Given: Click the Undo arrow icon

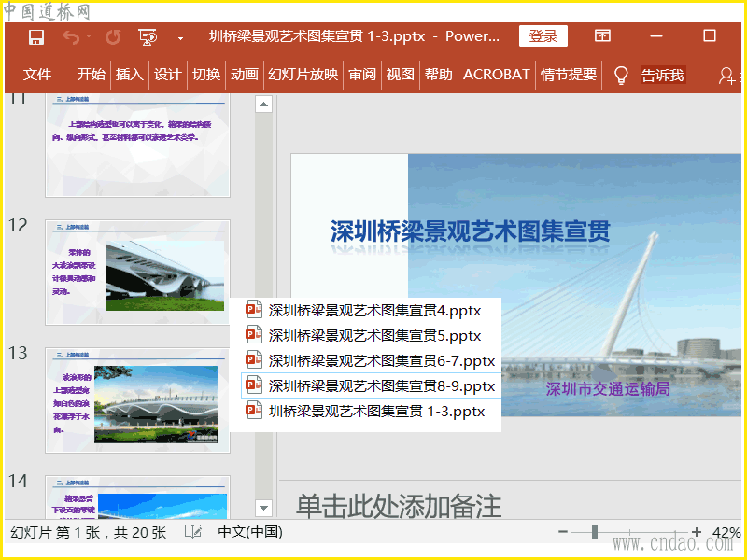Looking at the screenshot, I should pyautogui.click(x=71, y=37).
